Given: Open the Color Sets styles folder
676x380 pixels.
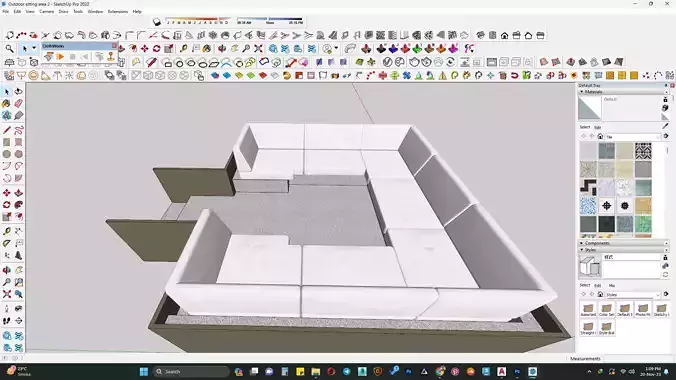Looking at the screenshot, I should (606, 309).
